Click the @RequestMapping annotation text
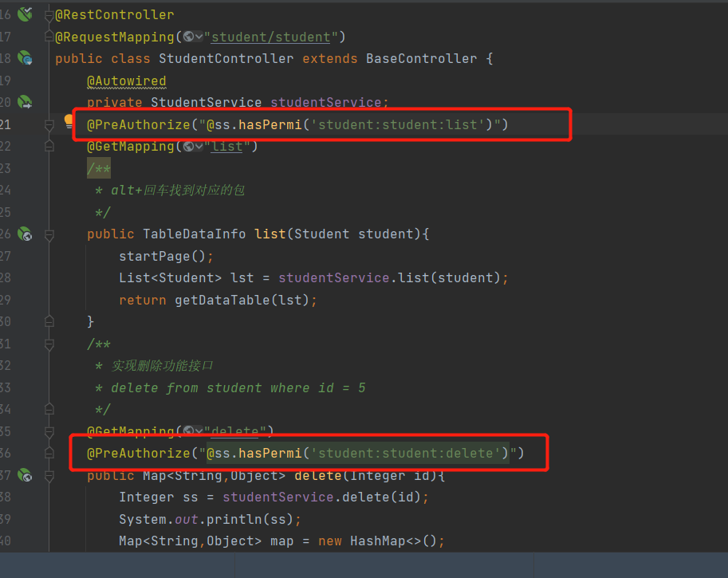Screen dimensions: 728x578 point(114,37)
